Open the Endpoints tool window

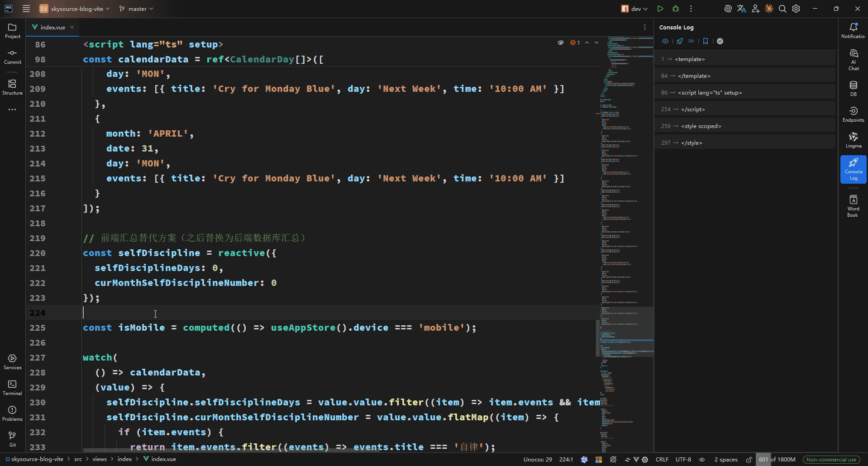tap(853, 114)
